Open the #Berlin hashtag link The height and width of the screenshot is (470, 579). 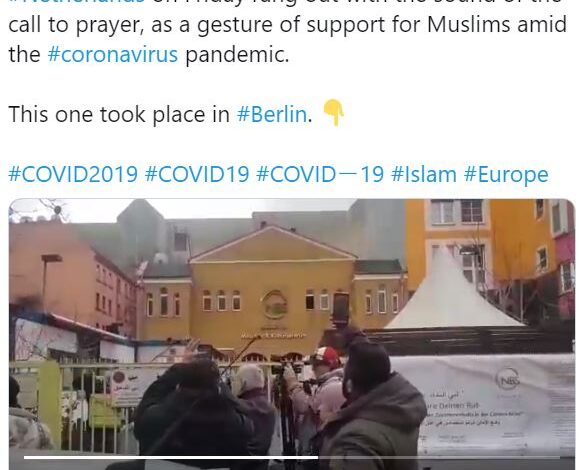pyautogui.click(x=272, y=114)
